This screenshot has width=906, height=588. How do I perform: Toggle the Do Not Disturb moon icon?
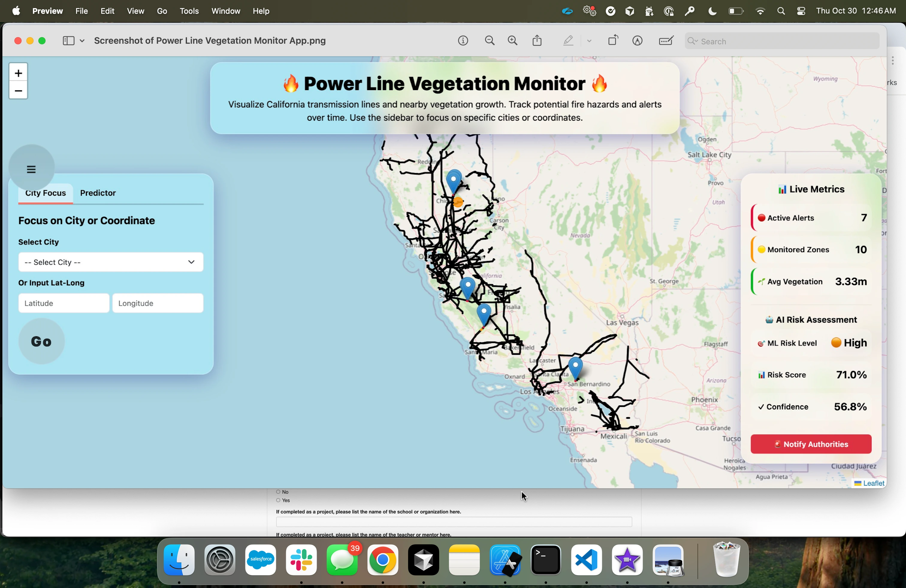click(x=712, y=11)
